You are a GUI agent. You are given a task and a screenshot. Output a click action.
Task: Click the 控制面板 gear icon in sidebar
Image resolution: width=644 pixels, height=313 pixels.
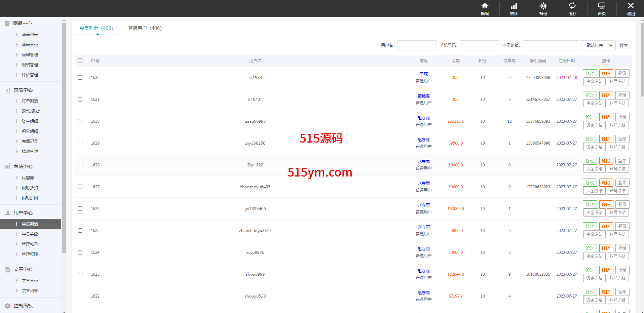pos(8,306)
